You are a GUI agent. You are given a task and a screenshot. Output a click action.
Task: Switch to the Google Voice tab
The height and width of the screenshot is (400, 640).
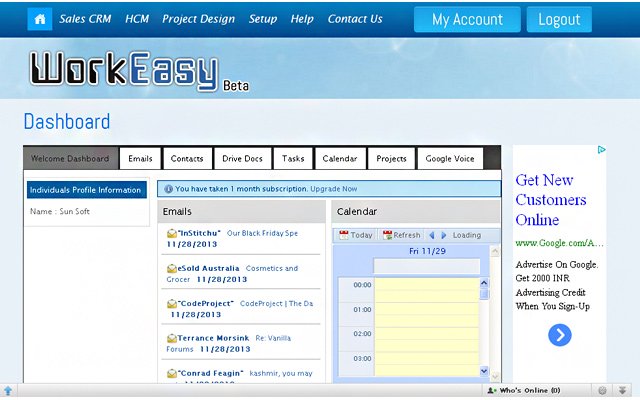(450, 158)
